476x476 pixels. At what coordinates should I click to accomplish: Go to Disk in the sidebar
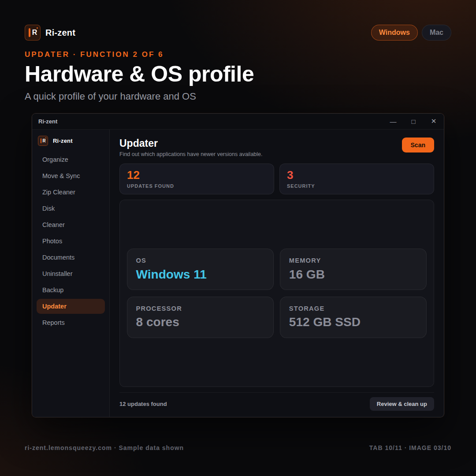71,208
